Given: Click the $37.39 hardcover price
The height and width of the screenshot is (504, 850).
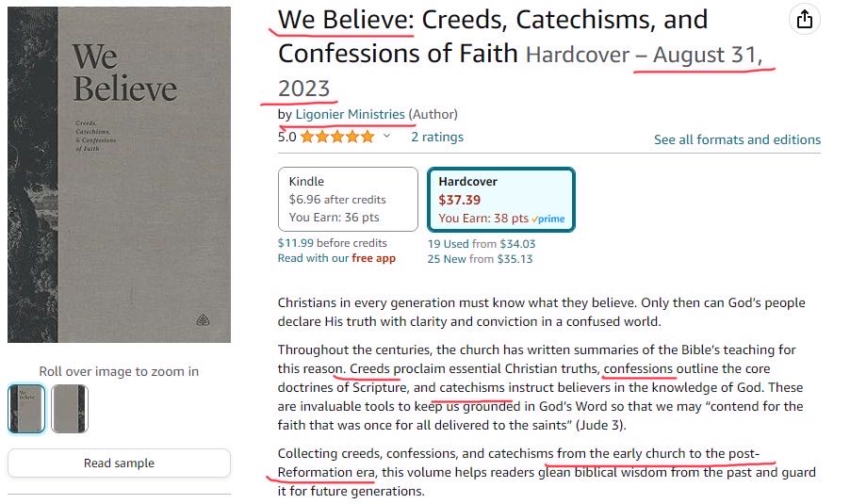Looking at the screenshot, I should pyautogui.click(x=459, y=200).
